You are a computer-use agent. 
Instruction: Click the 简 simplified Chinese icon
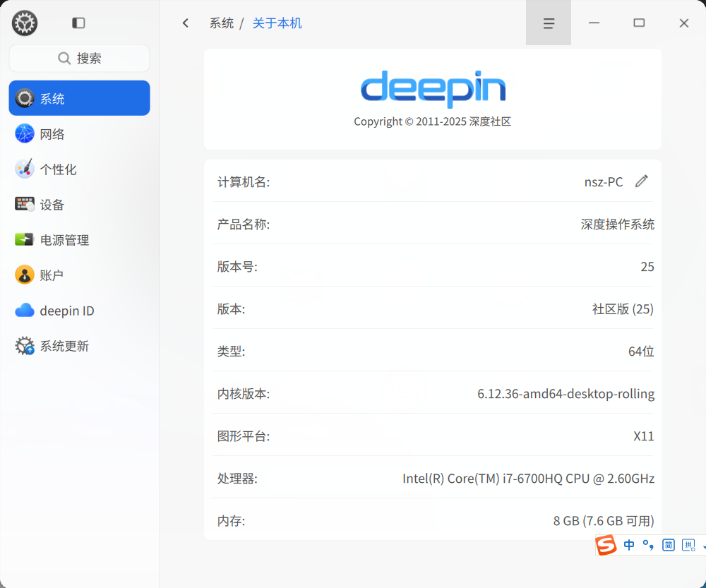(668, 545)
